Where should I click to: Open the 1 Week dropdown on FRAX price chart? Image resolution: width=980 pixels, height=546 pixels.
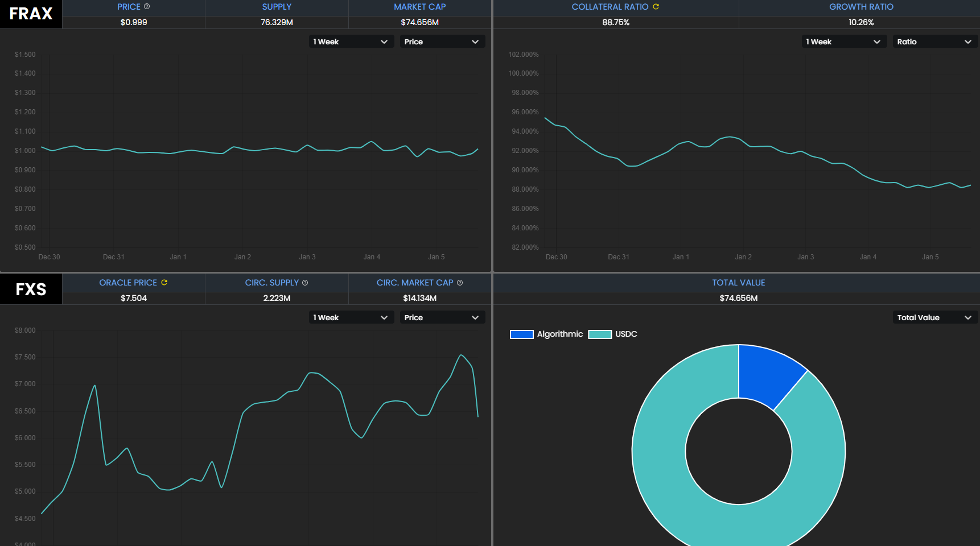351,42
